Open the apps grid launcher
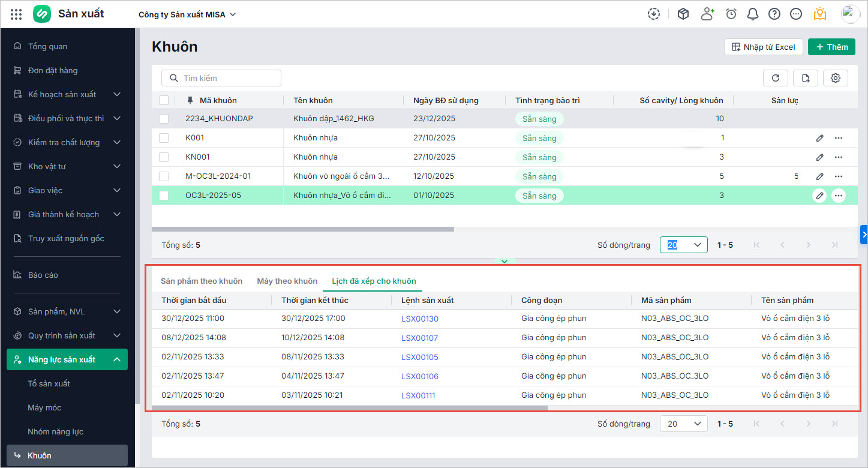This screenshot has width=868, height=468. pyautogui.click(x=16, y=14)
